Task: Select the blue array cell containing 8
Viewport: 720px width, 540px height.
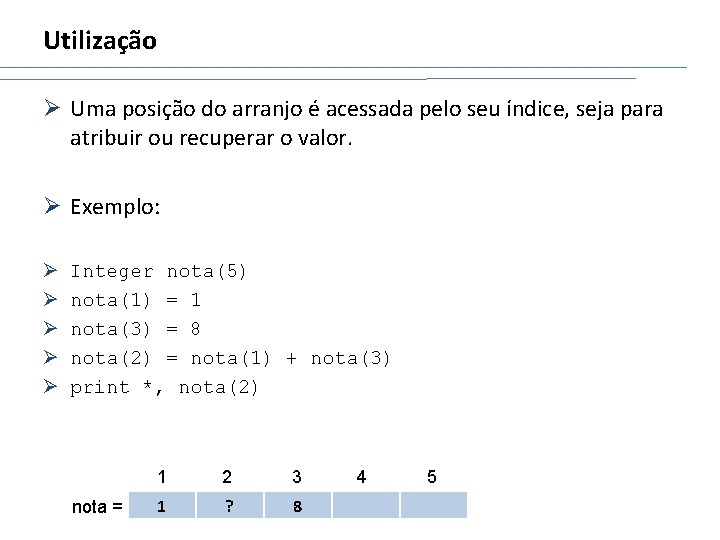Action: [297, 506]
